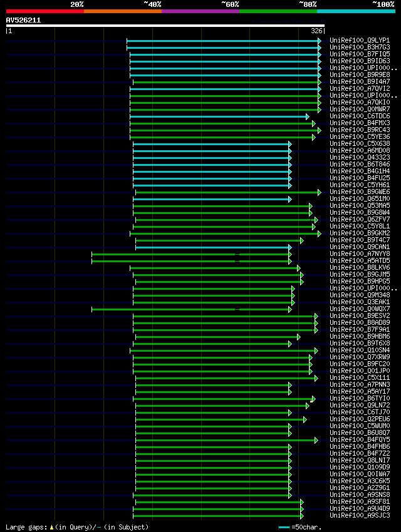Open hit UniRef100_C6TDC6
This screenshot has width=401, height=532.
[x=360, y=116]
